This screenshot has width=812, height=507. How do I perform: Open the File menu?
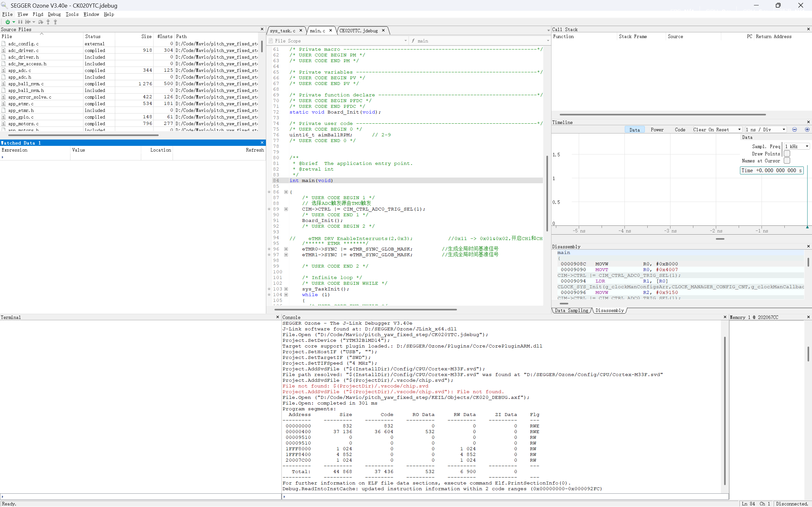pyautogui.click(x=7, y=14)
